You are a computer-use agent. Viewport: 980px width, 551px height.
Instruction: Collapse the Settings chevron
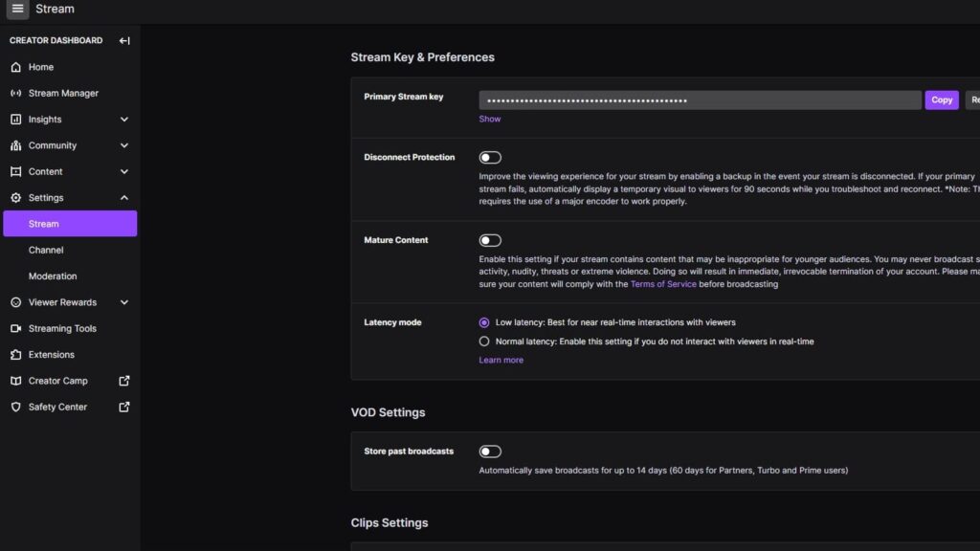coord(124,198)
